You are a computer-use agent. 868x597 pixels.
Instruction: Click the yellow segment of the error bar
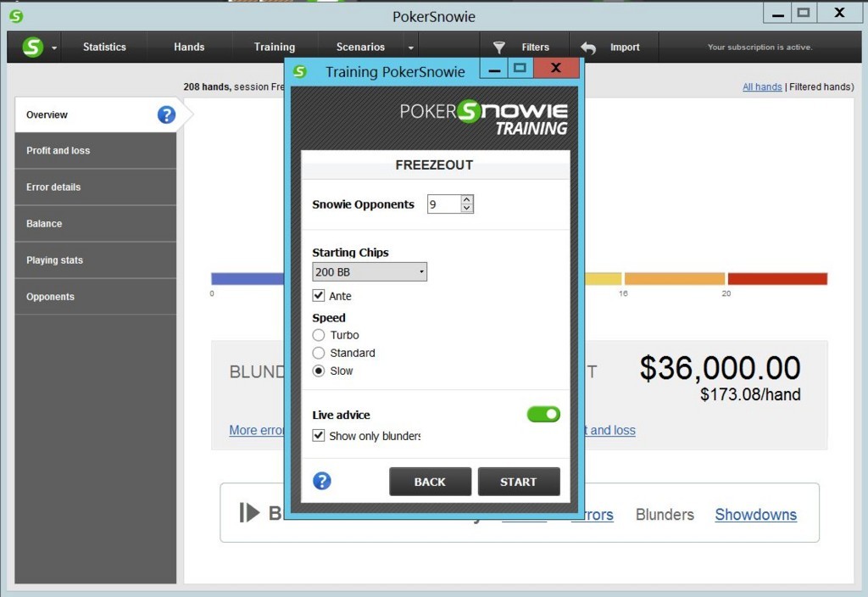pyautogui.click(x=603, y=278)
